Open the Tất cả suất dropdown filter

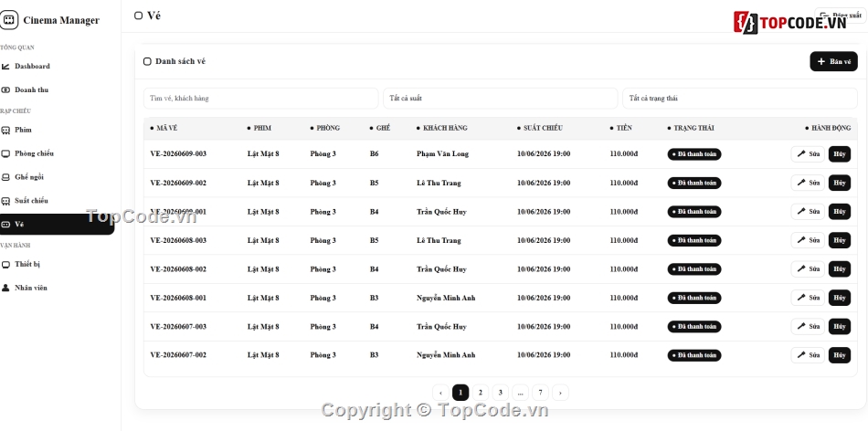point(500,98)
